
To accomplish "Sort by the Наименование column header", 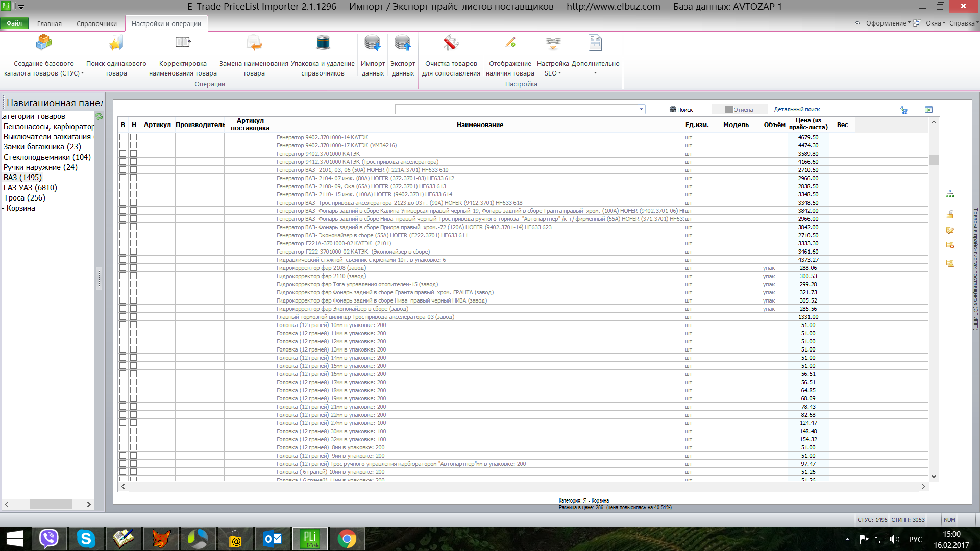I will (480, 124).
